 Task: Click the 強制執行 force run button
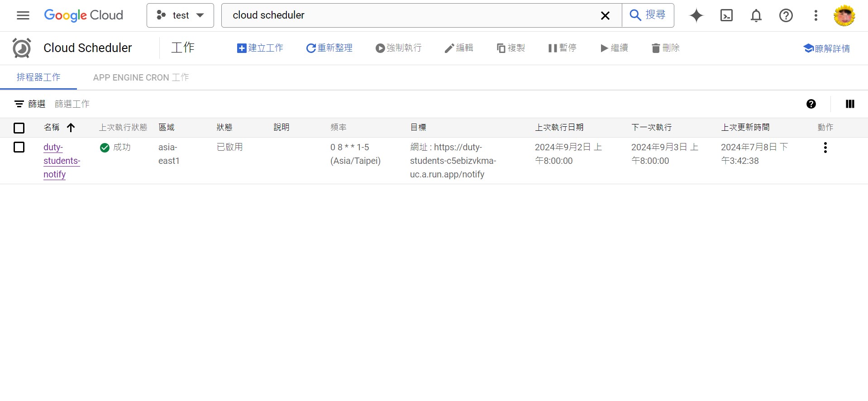398,48
